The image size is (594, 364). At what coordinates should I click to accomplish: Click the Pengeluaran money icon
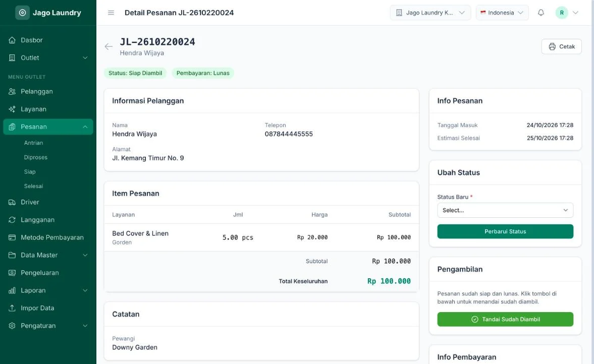12,273
